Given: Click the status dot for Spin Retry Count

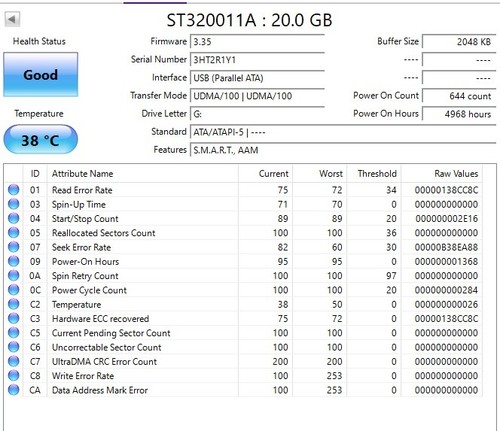Looking at the screenshot, I should 14,276.
